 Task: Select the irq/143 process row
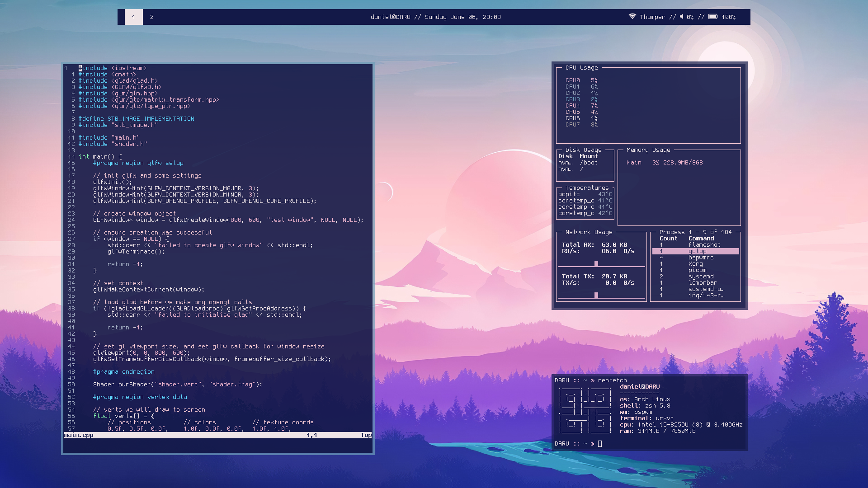coord(695,296)
